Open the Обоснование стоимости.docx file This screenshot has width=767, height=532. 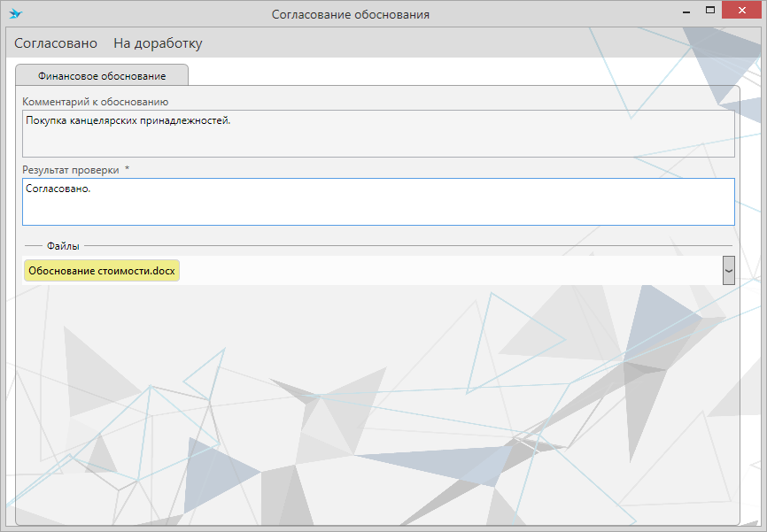[x=102, y=271]
